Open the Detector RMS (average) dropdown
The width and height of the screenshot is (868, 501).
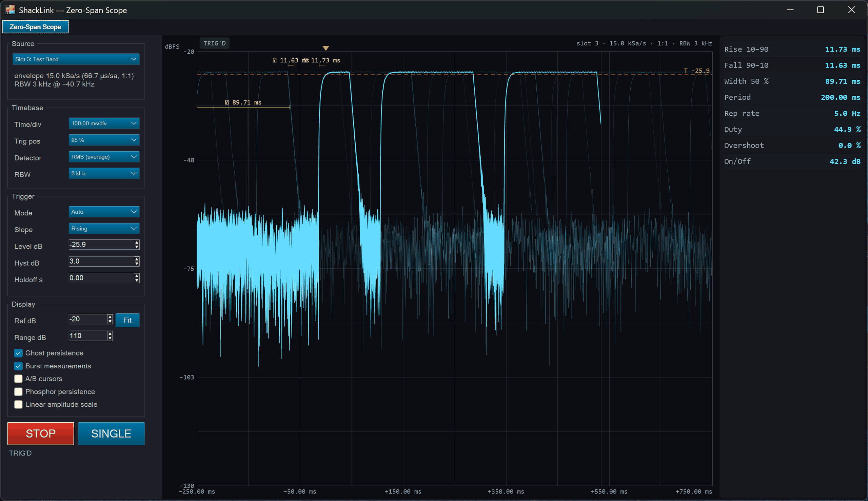pos(104,157)
